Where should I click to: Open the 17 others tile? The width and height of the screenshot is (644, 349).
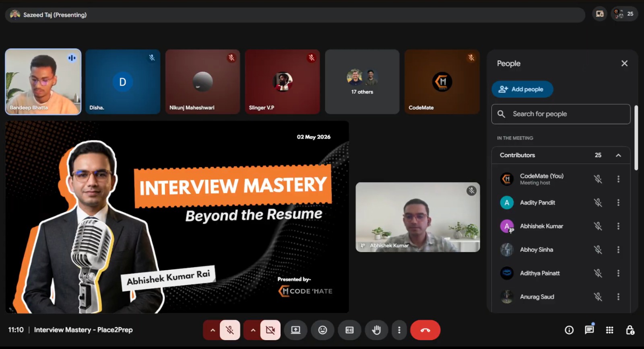point(362,82)
